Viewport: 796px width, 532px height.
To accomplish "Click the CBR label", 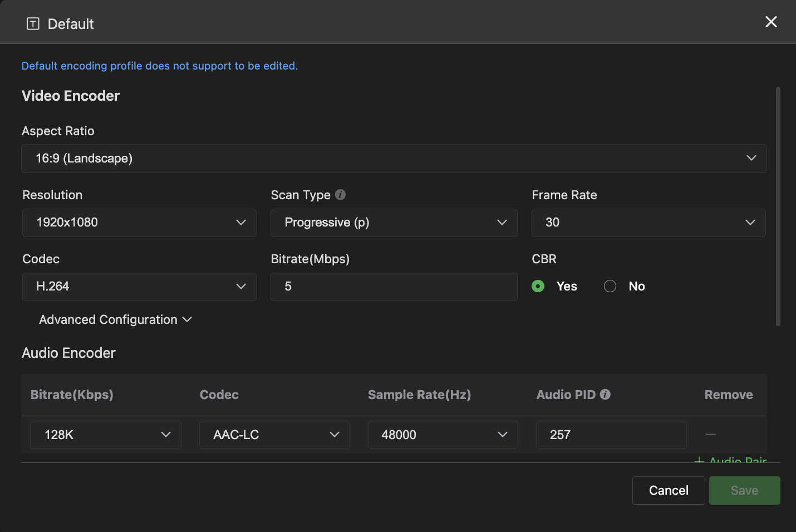I will (x=544, y=259).
